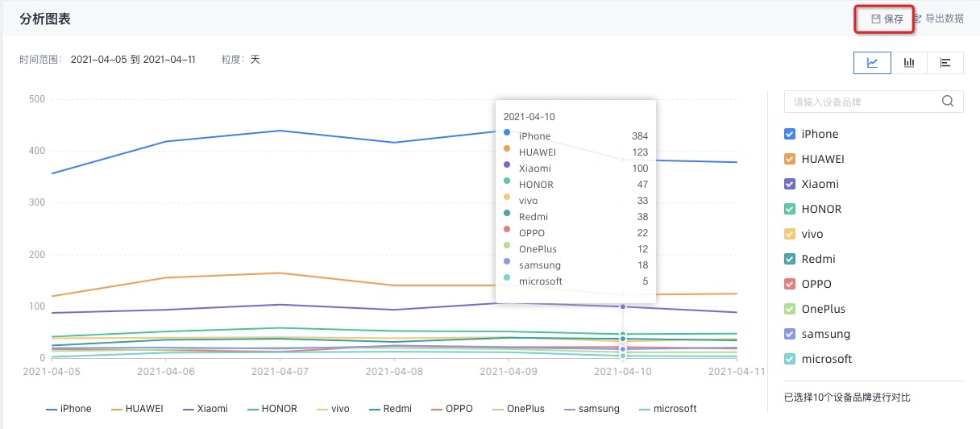The width and height of the screenshot is (980, 429).
Task: Click the HUAWEI 123 tooltip row
Action: click(x=575, y=152)
